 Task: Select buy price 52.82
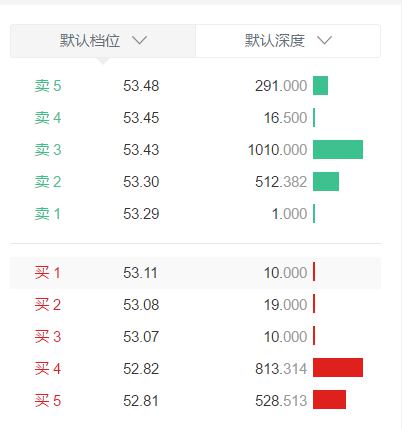click(x=141, y=369)
